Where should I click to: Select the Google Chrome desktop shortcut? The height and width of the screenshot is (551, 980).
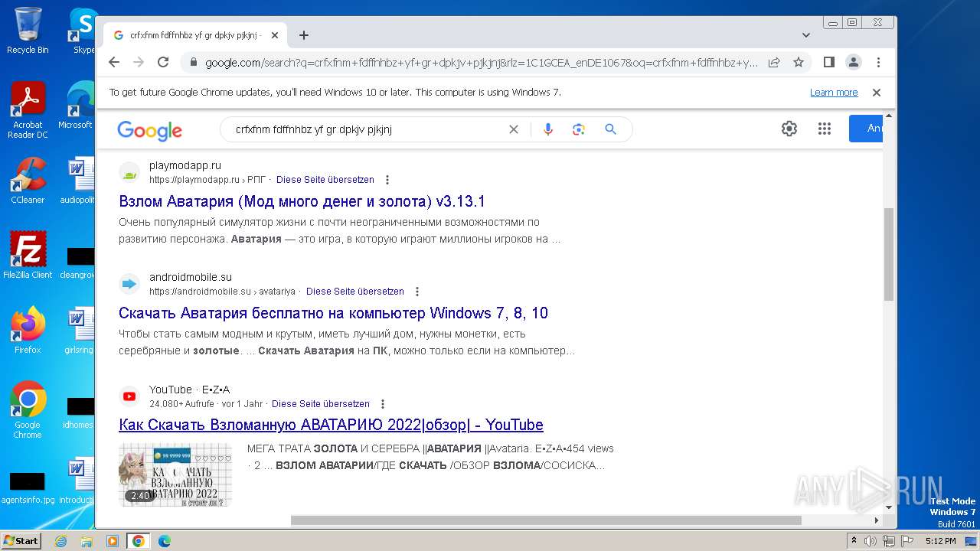coord(28,410)
